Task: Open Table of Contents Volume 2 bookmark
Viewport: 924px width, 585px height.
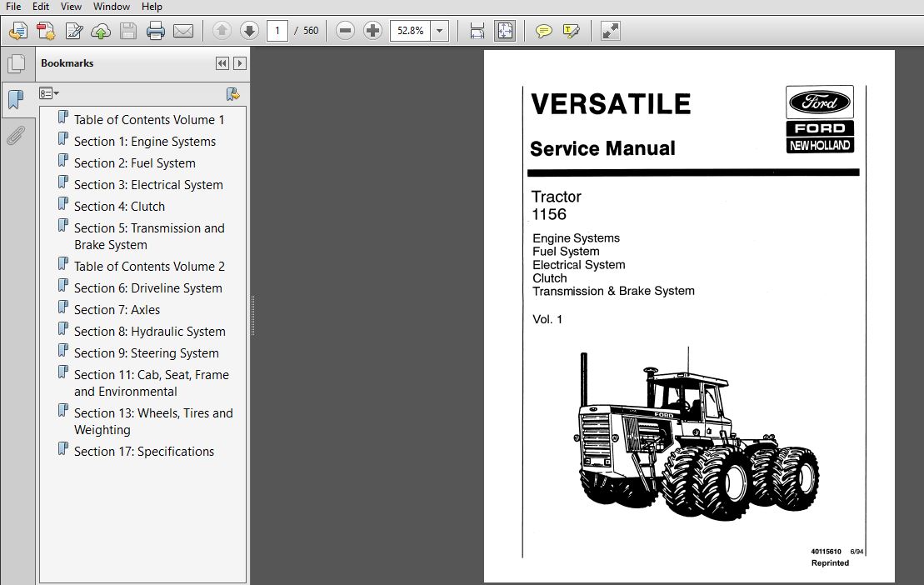Action: tap(150, 267)
